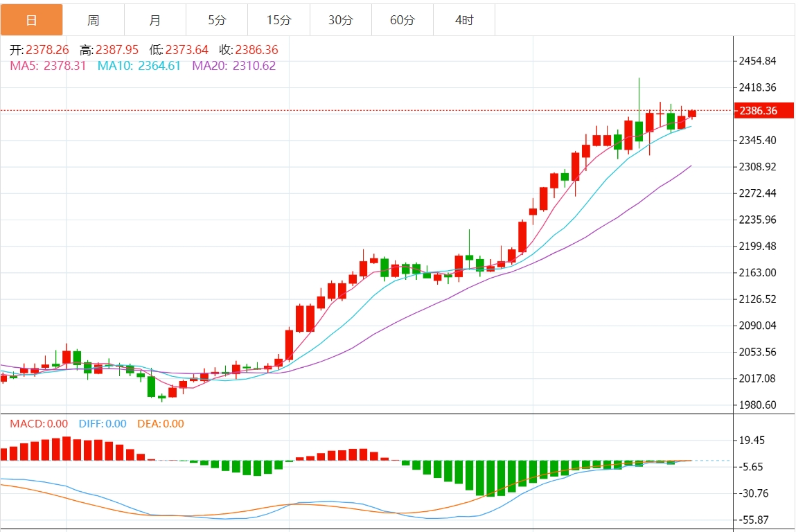805x532 pixels.
Task: Click the MA5: 2378.31 legend
Action: pyautogui.click(x=48, y=66)
